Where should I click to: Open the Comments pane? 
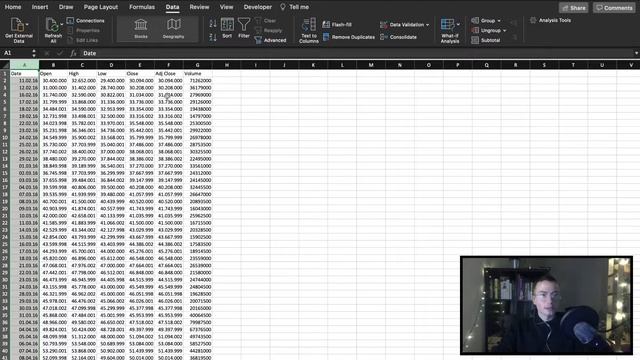pyautogui.click(x=614, y=8)
